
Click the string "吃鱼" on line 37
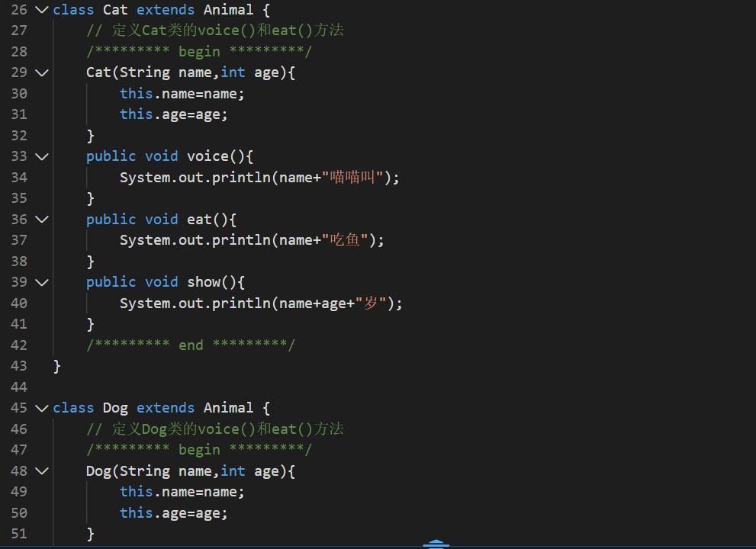[x=345, y=239]
